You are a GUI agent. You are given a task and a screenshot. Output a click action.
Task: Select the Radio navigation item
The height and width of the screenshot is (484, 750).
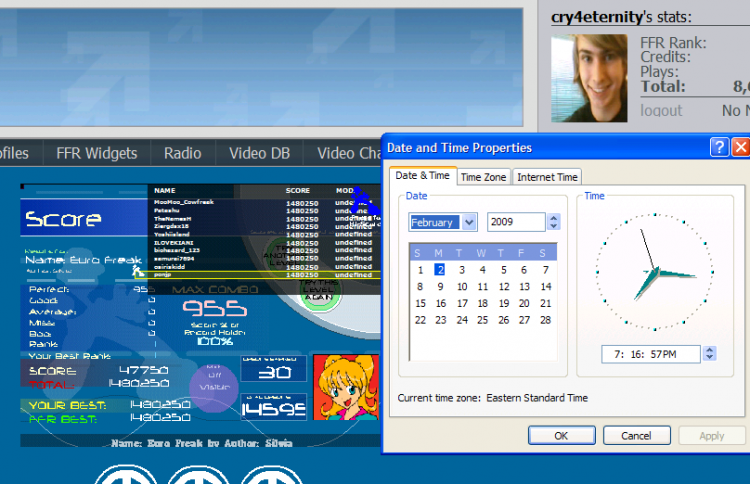[182, 153]
